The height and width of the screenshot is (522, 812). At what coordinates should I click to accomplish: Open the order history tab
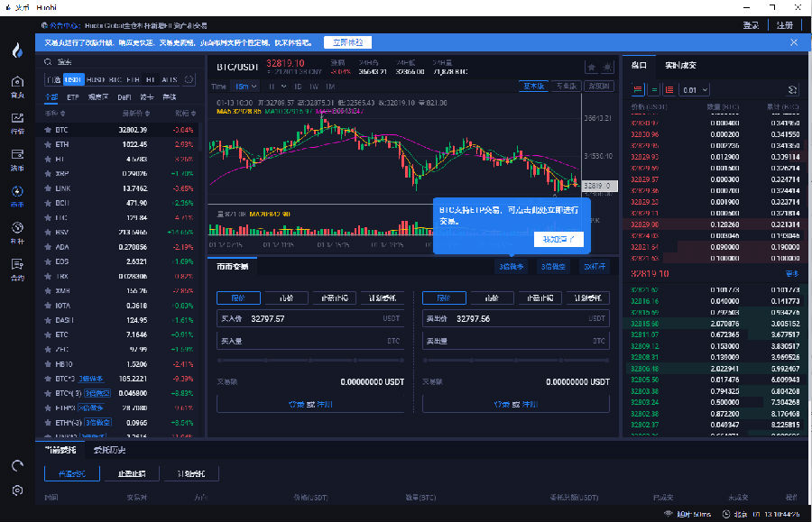(109, 450)
